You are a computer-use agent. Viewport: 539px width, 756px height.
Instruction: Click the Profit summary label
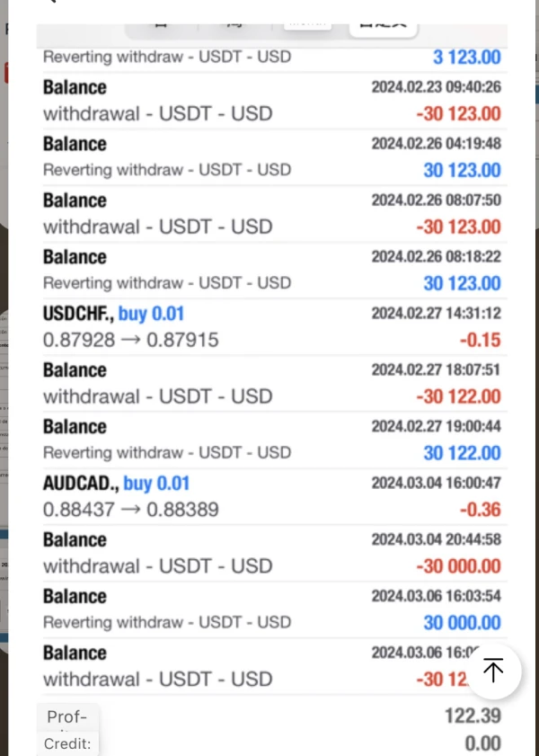tap(67, 717)
